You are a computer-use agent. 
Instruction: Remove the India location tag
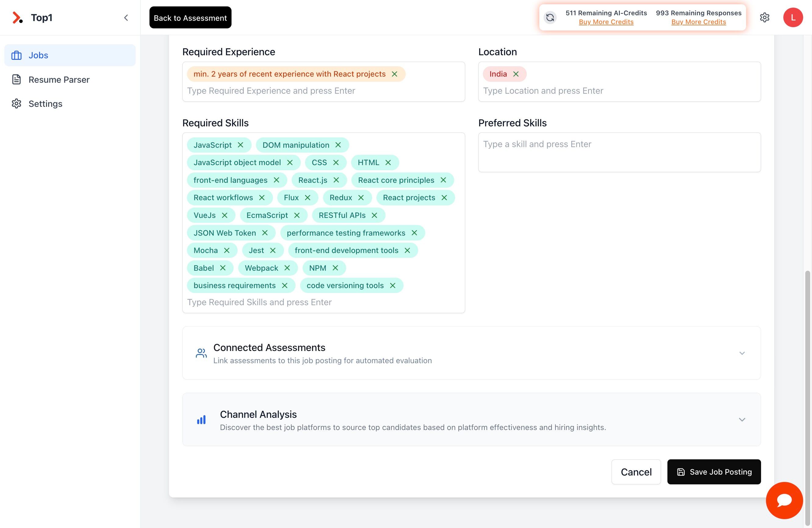click(516, 74)
